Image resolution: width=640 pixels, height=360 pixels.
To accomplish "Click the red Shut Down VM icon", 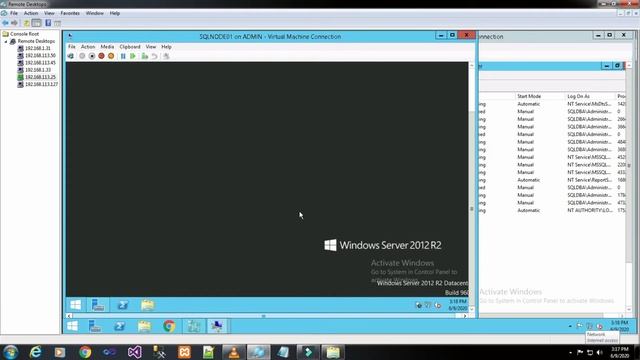I will [x=101, y=56].
